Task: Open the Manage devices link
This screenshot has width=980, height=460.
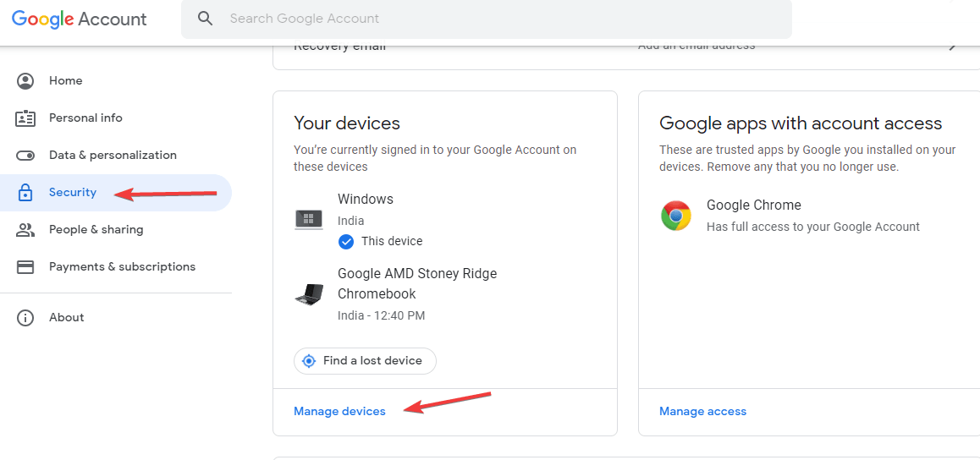Action: pos(339,411)
